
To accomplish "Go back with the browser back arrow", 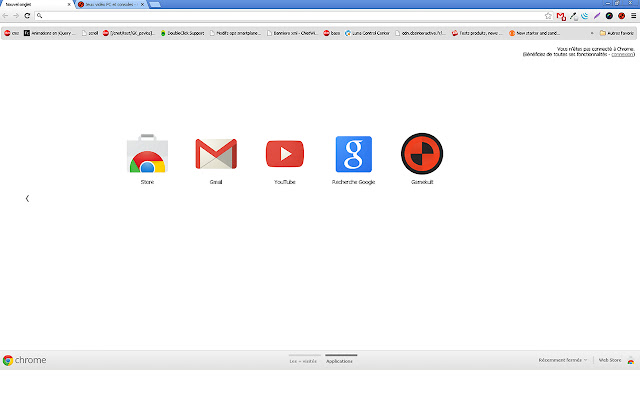I will pos(5,16).
